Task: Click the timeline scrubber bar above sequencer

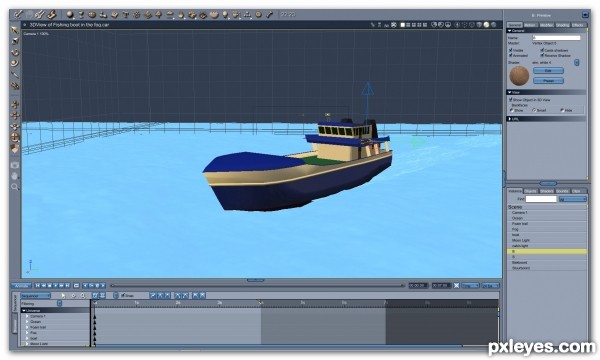Action: [257, 286]
